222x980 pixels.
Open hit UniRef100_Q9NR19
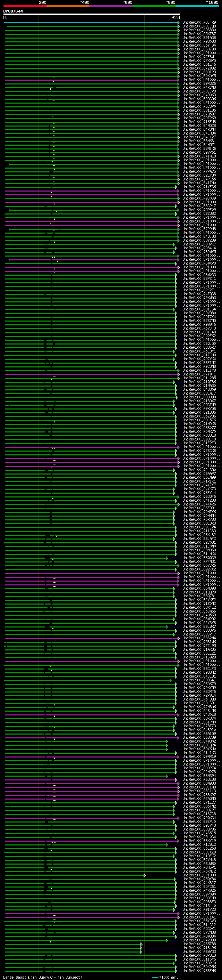pyautogui.click(x=199, y=757)
